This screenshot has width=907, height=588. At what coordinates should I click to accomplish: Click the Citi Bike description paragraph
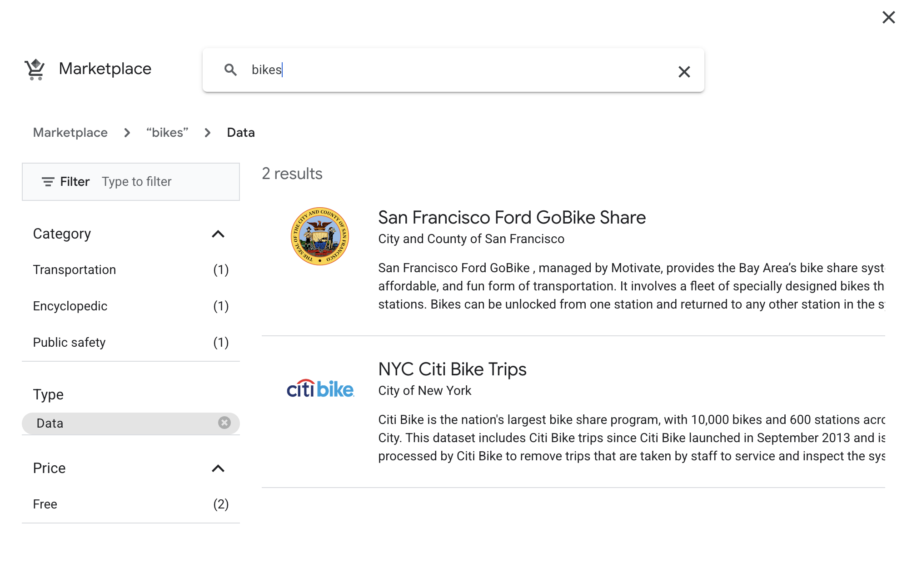click(632, 438)
